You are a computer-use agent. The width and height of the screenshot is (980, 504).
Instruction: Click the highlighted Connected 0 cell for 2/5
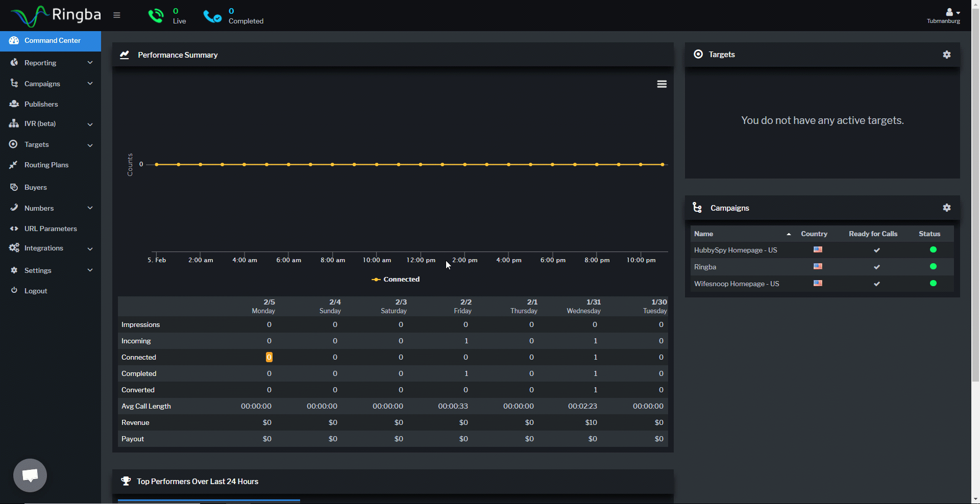[x=269, y=357]
